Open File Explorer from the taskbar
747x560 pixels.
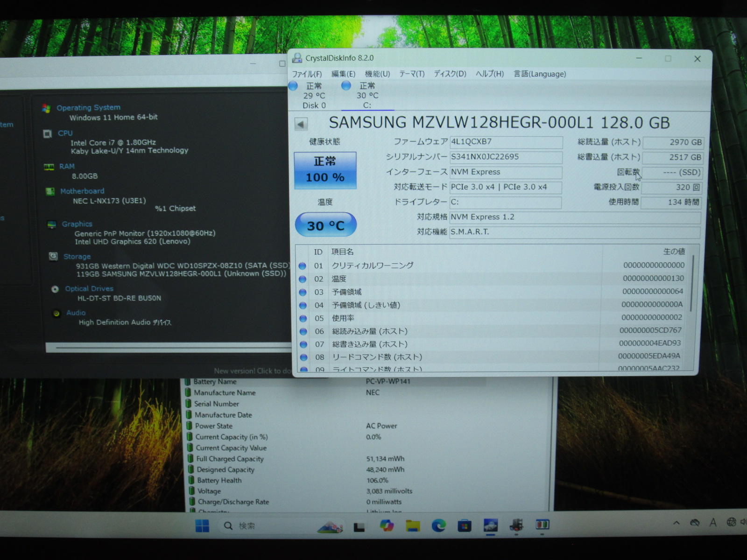pyautogui.click(x=412, y=526)
